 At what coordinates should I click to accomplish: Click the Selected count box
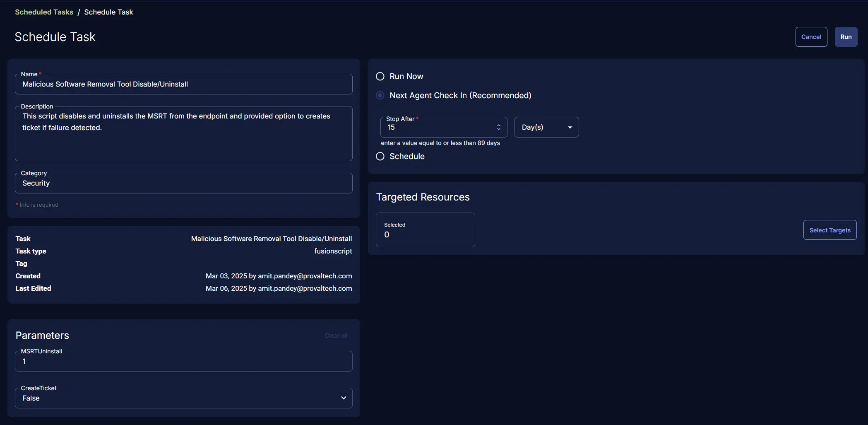[x=425, y=230]
